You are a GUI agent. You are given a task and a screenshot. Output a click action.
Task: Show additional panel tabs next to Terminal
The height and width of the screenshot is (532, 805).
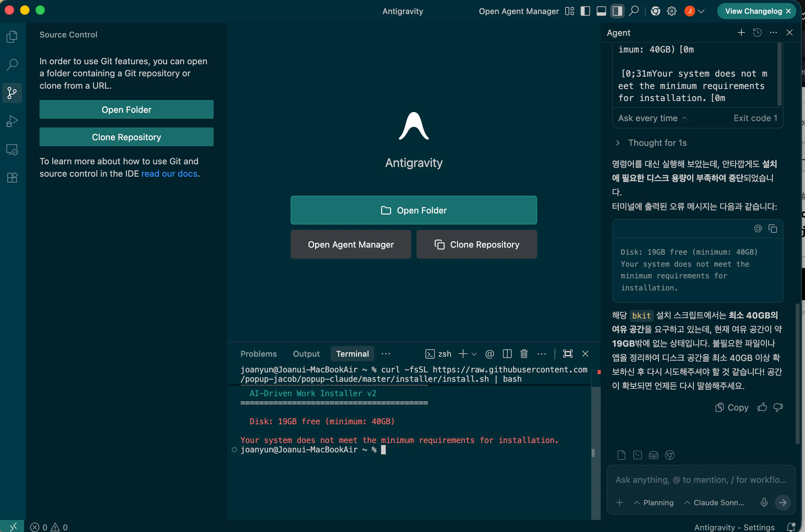point(386,354)
